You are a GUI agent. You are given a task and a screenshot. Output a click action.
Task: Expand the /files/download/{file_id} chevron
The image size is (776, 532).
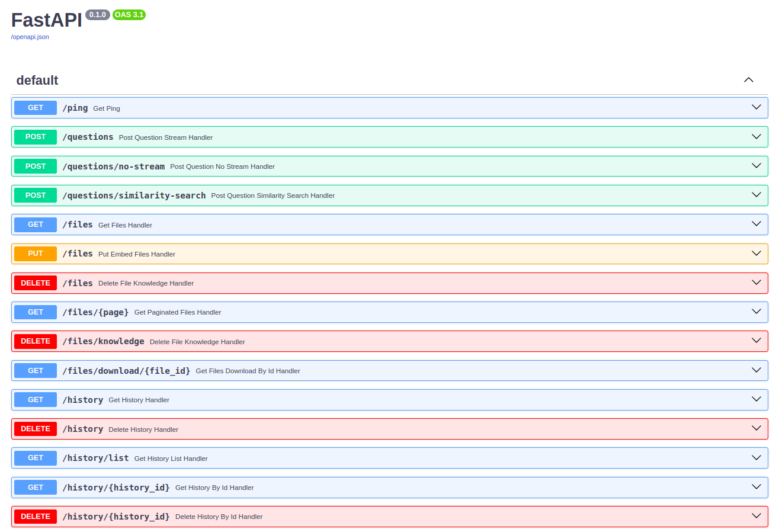756,370
